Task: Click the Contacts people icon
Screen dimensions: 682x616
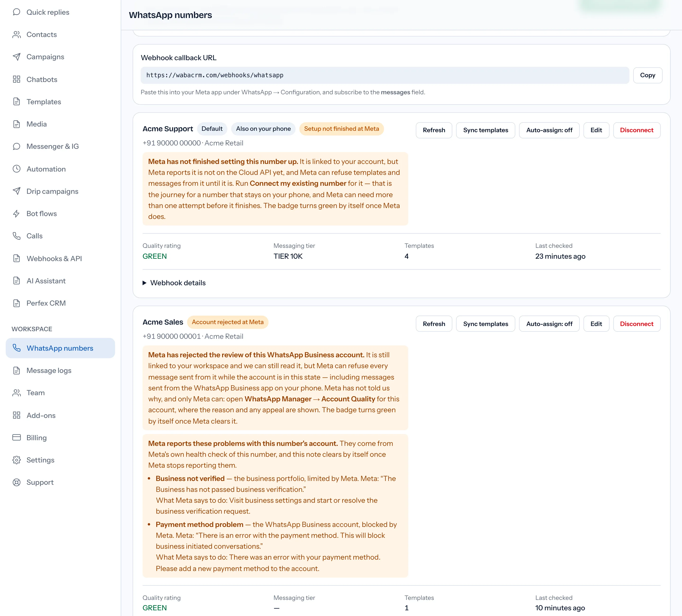Action: (16, 35)
